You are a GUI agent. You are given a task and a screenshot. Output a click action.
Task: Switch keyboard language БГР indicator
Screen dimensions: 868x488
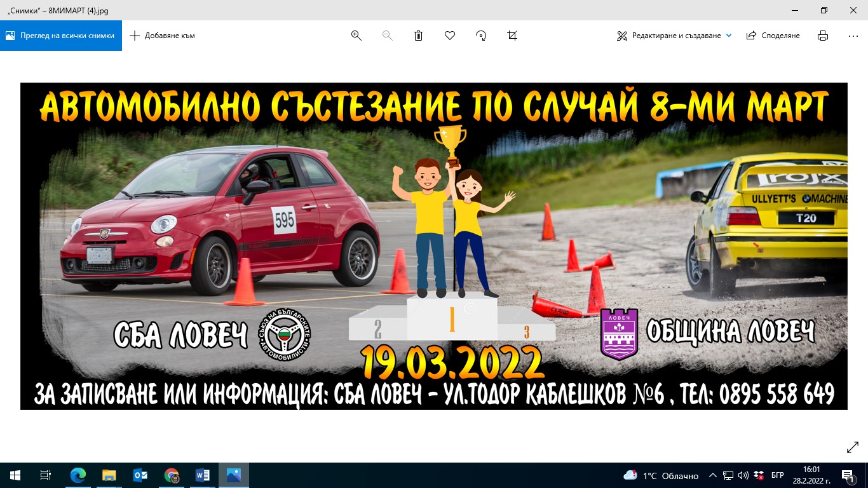point(777,475)
